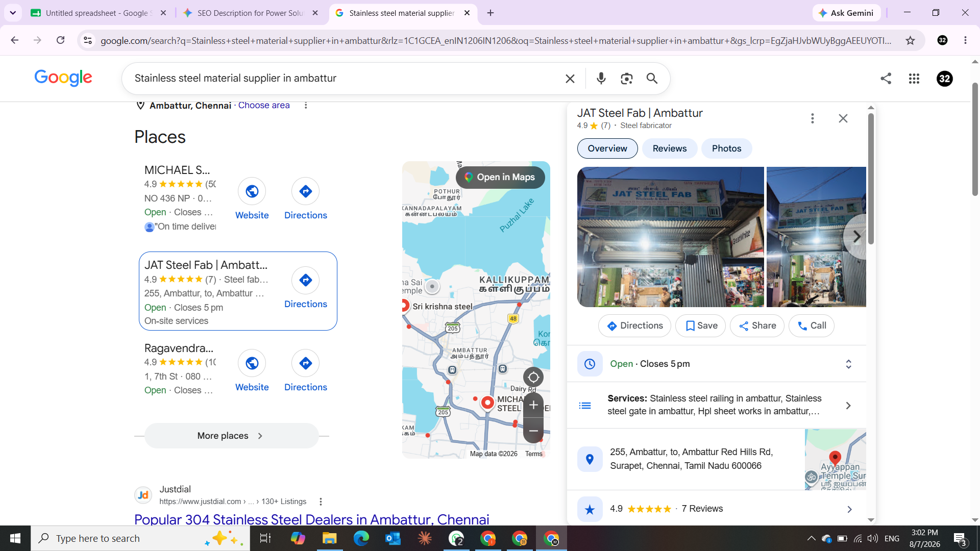Screen dimensions: 980x551
Task: Switch to the Reviews tab
Action: click(x=670, y=148)
